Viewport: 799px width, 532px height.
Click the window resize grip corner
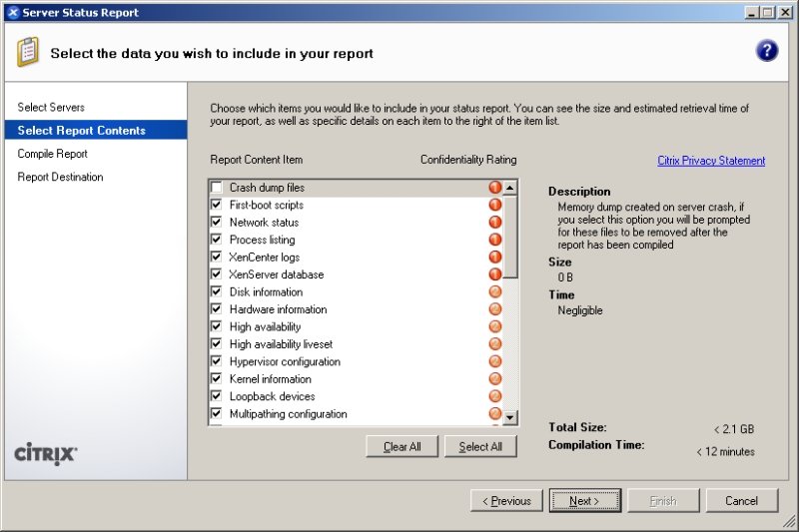pyautogui.click(x=789, y=521)
